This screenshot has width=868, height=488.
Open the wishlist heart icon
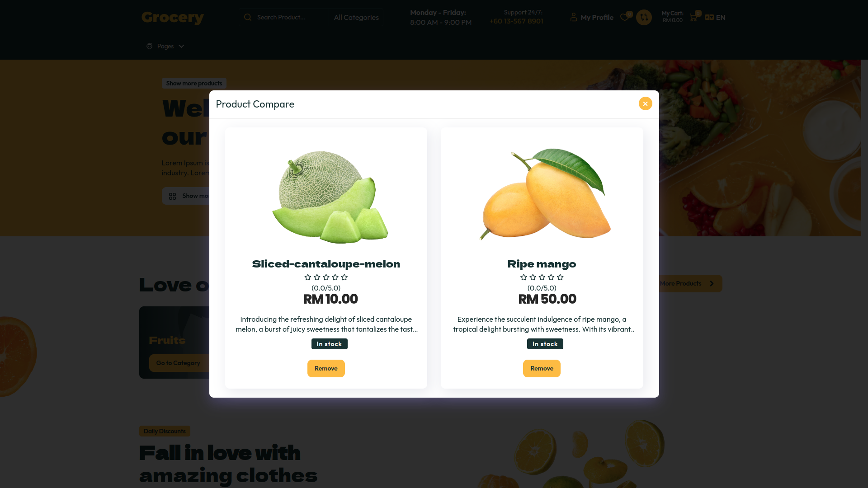[624, 17]
